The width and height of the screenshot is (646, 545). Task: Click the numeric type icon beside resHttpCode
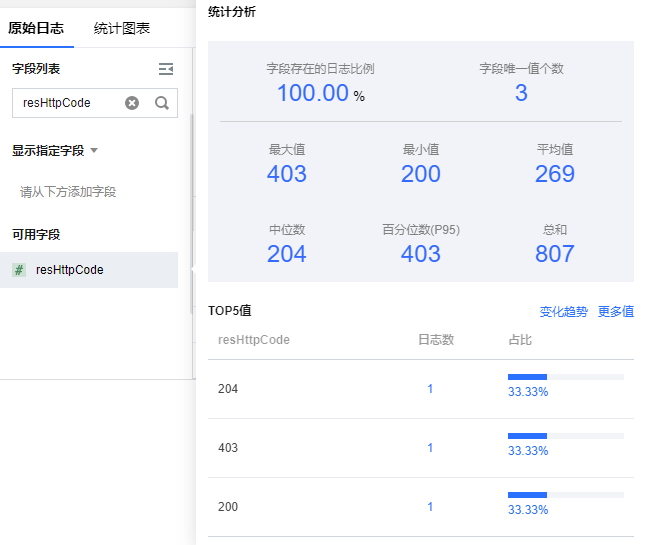[x=19, y=270]
